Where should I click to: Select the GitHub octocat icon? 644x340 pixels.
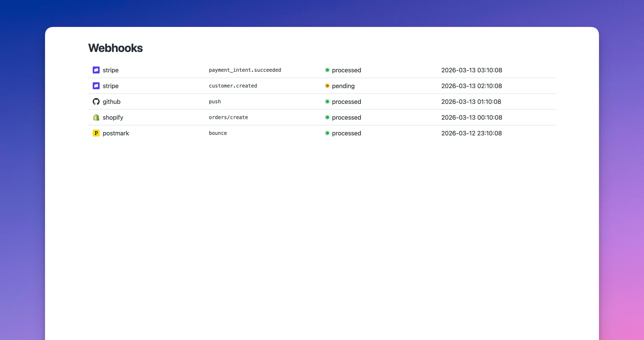pyautogui.click(x=96, y=102)
